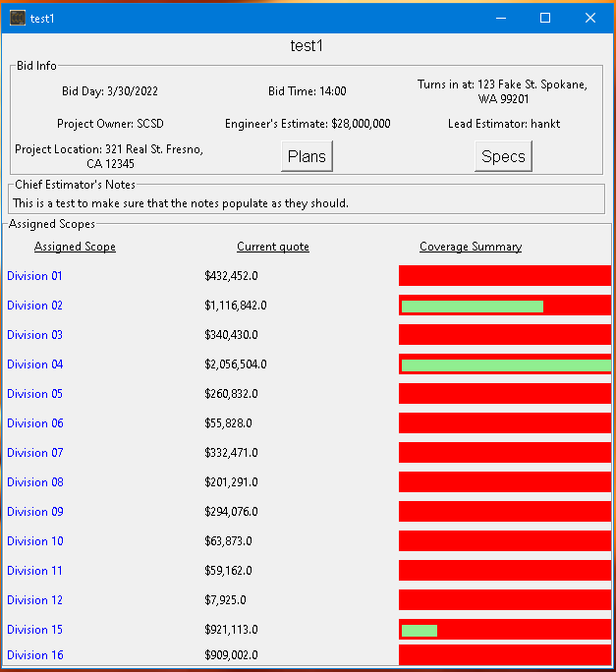Open the Division 12 scope link

coord(34,600)
